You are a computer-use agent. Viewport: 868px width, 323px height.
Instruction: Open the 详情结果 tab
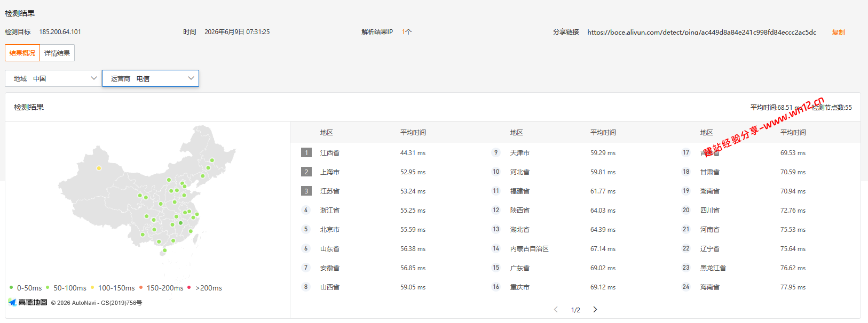(x=57, y=53)
